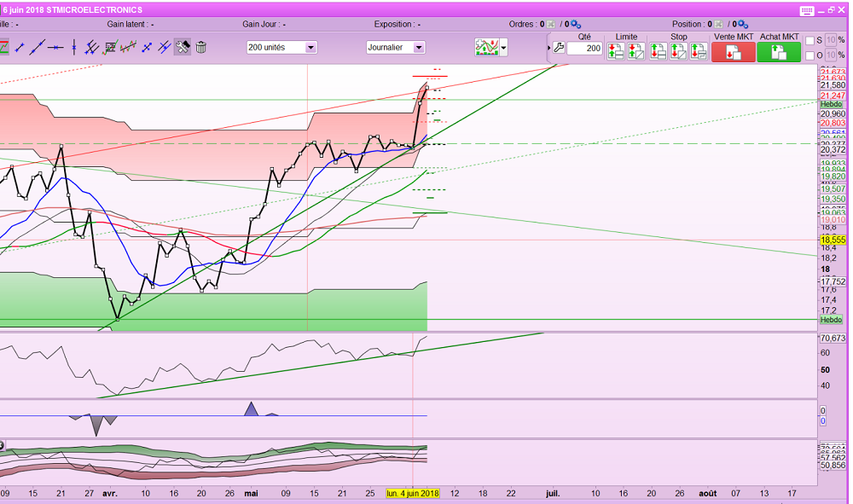The height and width of the screenshot is (504, 853).
Task: Cancel orders with X next to Ordres
Action: click(550, 25)
